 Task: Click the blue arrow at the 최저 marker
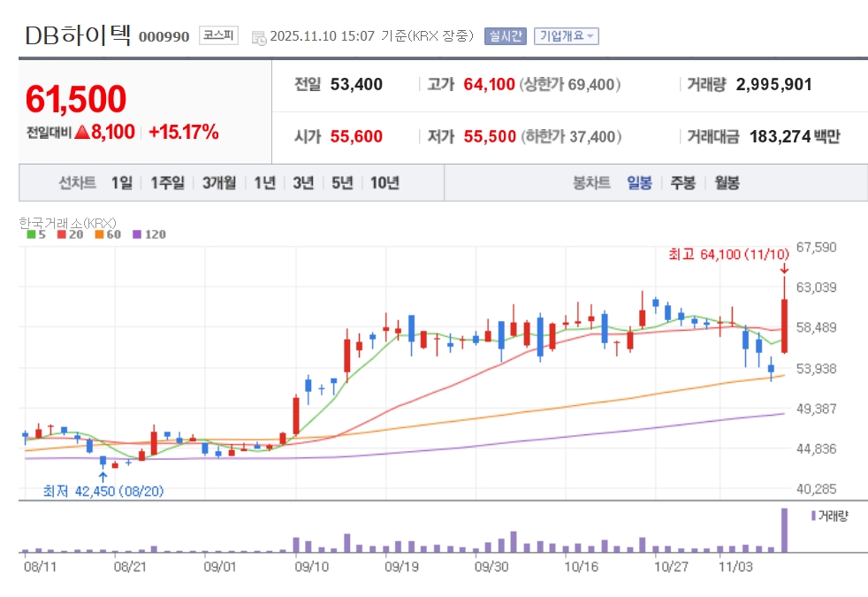click(x=103, y=476)
